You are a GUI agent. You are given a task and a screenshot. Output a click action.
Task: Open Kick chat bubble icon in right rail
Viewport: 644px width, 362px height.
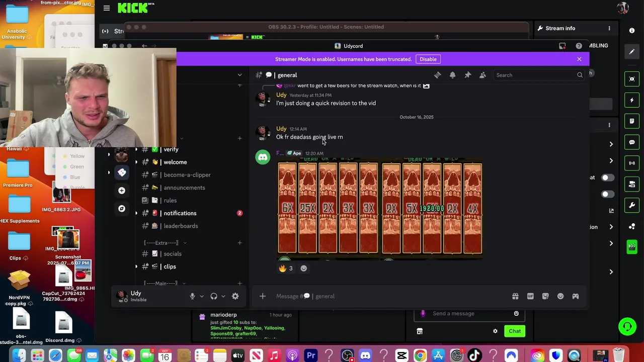(x=632, y=142)
